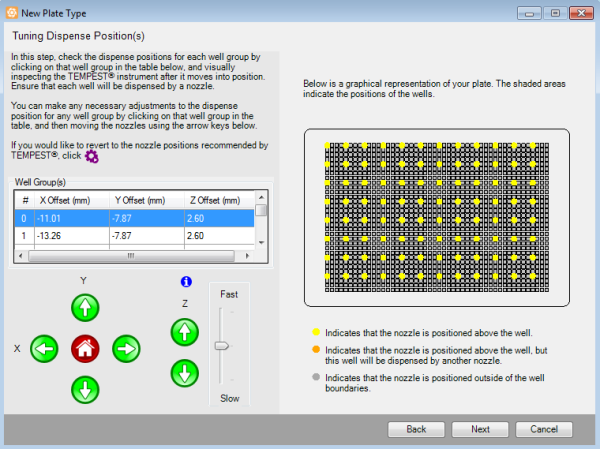
Task: Raise nozzle with Z up arrow
Action: tap(184, 330)
